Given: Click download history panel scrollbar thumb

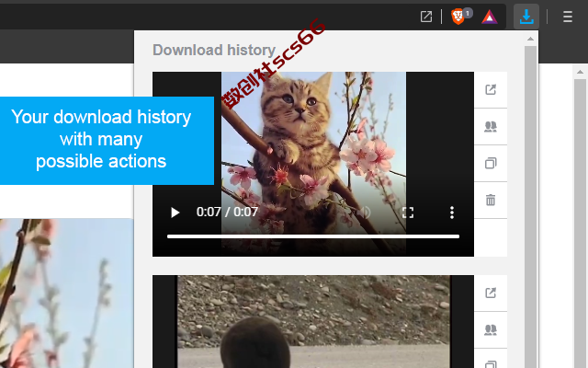Looking at the screenshot, I should [x=530, y=206].
